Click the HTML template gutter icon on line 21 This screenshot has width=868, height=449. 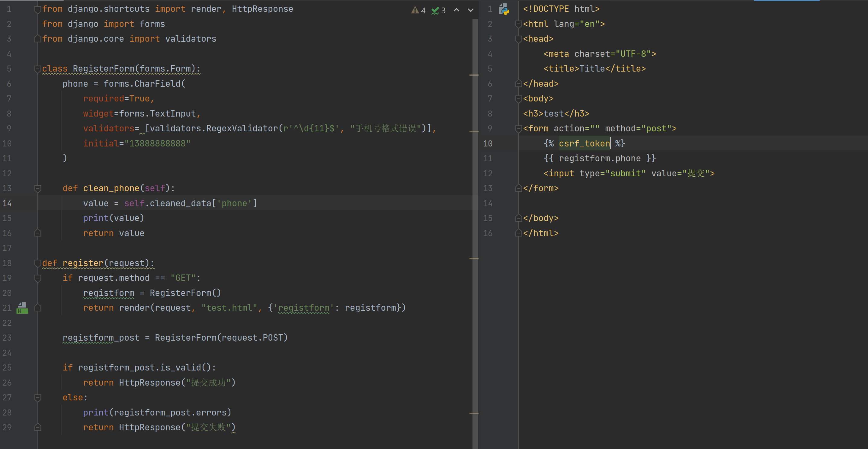point(22,307)
